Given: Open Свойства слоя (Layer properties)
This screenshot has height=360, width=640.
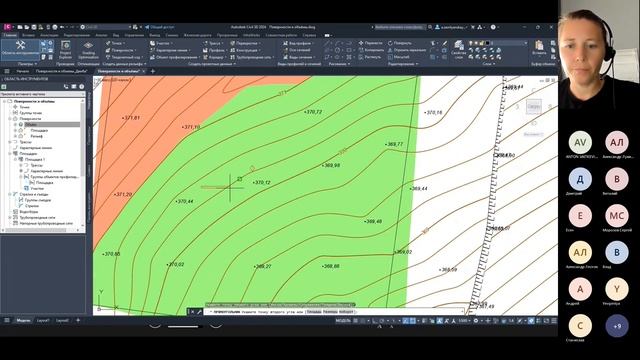Looking at the screenshot, I should tap(458, 49).
